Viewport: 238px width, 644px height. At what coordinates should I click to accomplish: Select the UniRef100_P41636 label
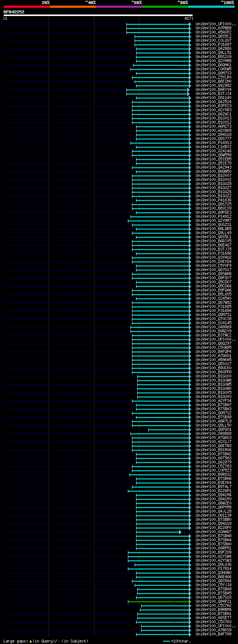pos(213,200)
